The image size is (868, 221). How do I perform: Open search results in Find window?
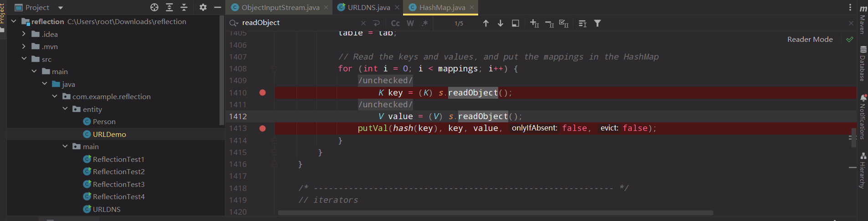point(516,23)
